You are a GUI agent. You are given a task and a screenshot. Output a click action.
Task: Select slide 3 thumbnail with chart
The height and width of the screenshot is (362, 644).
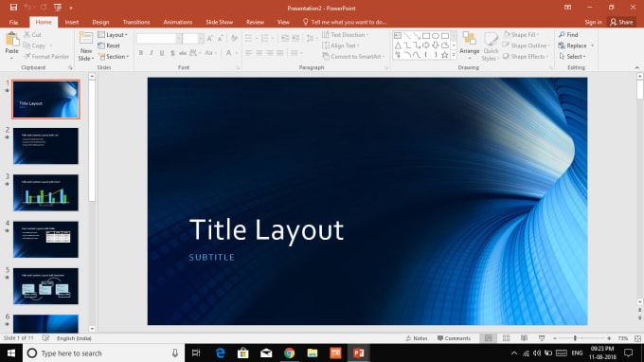45,192
